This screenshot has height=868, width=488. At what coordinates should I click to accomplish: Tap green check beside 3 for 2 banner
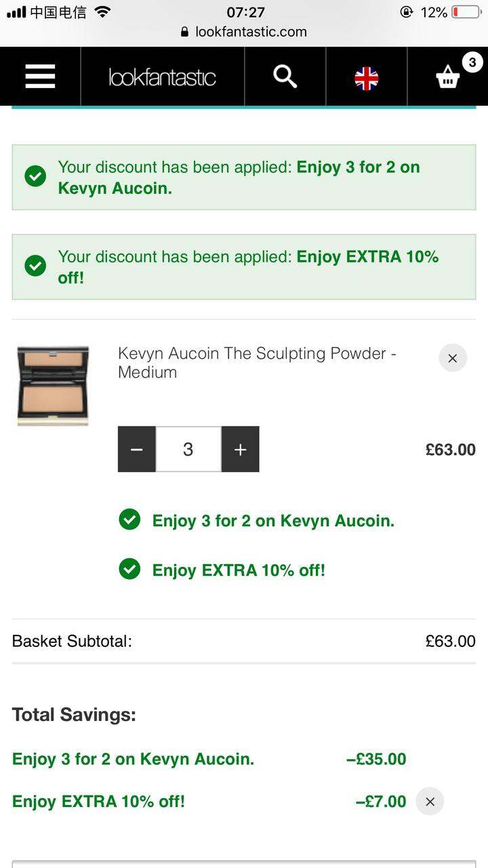pyautogui.click(x=35, y=176)
